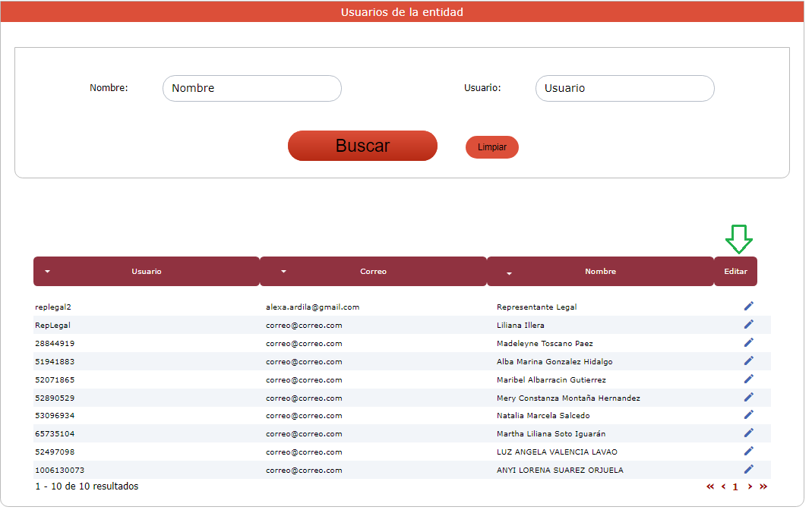Viewport: 812px width, 510px height.
Task: Go to first page of results
Action: [x=710, y=486]
